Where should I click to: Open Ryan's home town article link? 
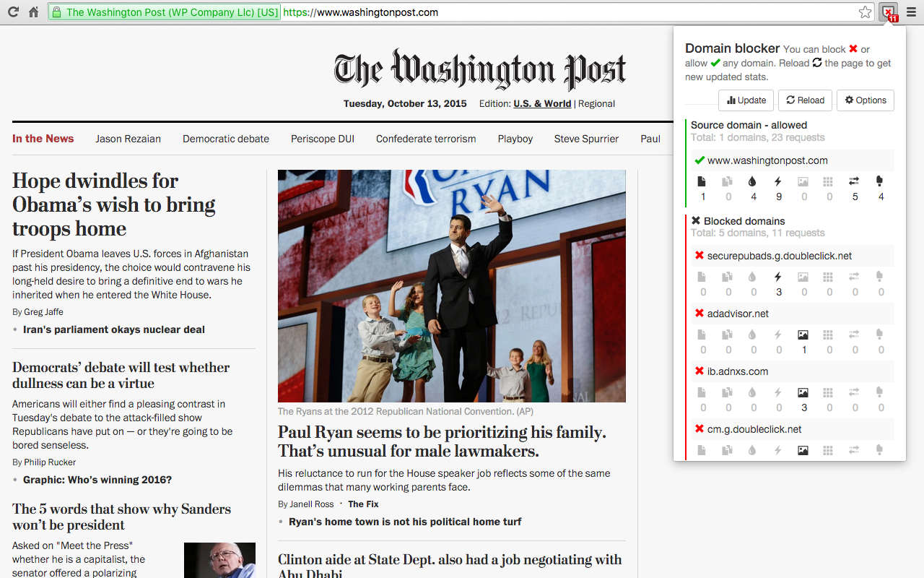[405, 522]
